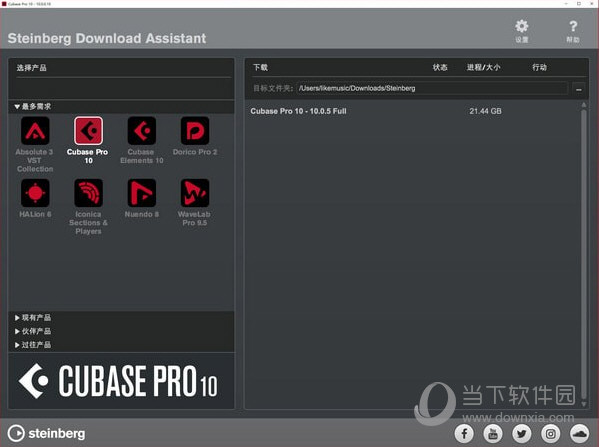Click the 行动 column header
Viewport: 599px width, 447px height.
tap(539, 68)
